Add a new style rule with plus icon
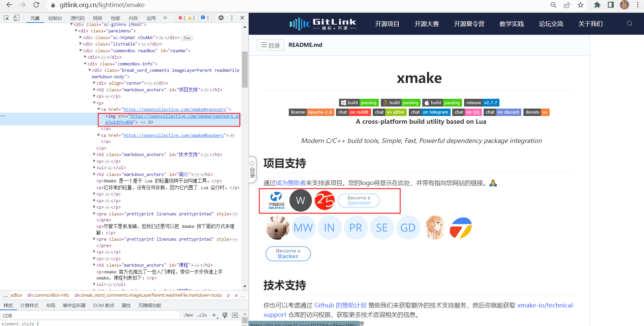Image resolution: width=644 pixels, height=326 pixels. pyautogui.click(x=214, y=315)
